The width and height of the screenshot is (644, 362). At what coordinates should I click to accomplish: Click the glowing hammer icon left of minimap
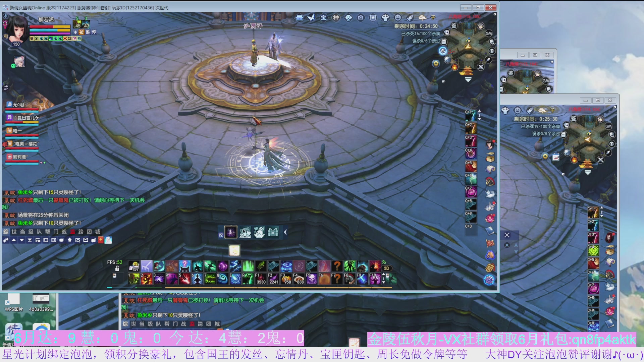[443, 51]
